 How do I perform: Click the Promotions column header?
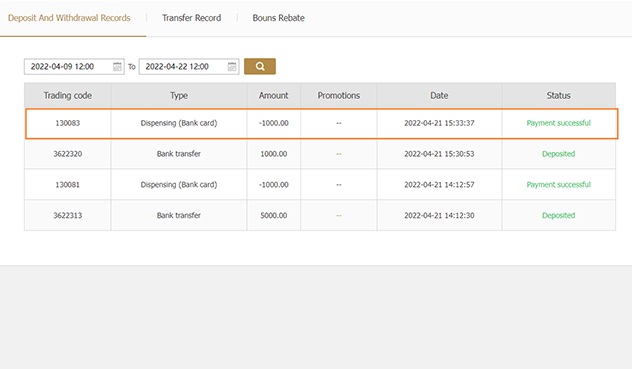point(339,96)
